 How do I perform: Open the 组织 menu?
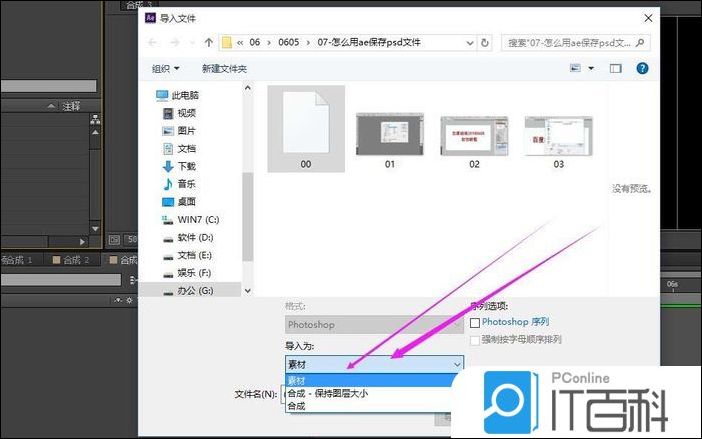pyautogui.click(x=165, y=68)
